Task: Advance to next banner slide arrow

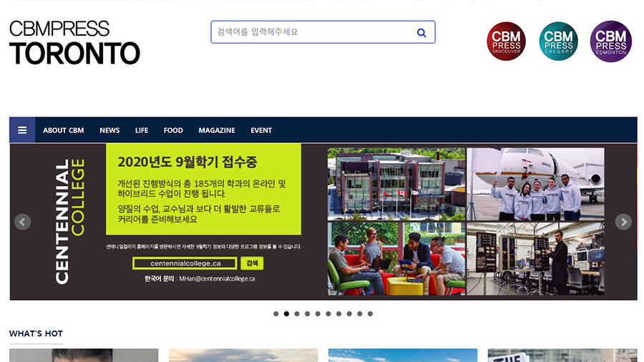Action: [623, 222]
